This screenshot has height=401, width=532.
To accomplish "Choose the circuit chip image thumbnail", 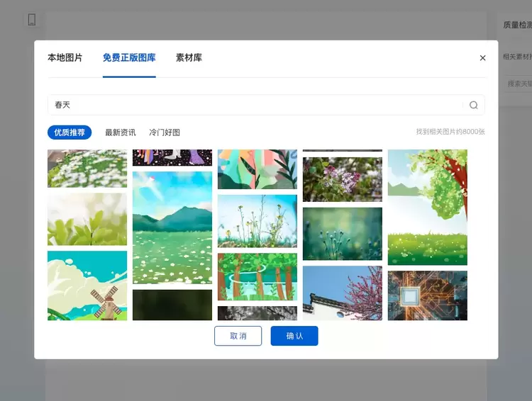I will tap(427, 295).
